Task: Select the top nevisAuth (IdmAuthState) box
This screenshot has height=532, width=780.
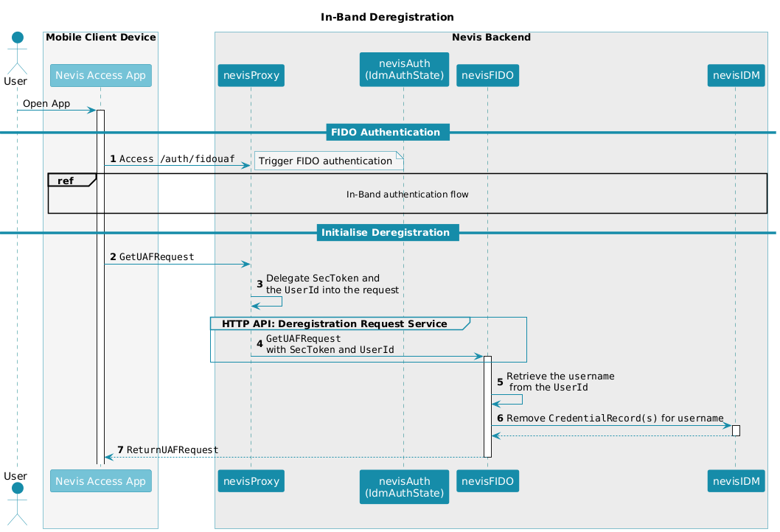Action: [x=405, y=69]
